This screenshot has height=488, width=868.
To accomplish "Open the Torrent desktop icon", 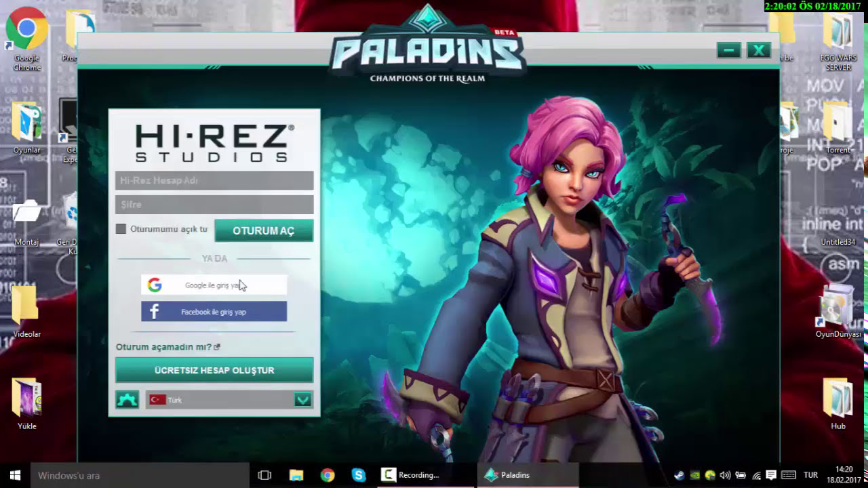I will click(x=838, y=127).
